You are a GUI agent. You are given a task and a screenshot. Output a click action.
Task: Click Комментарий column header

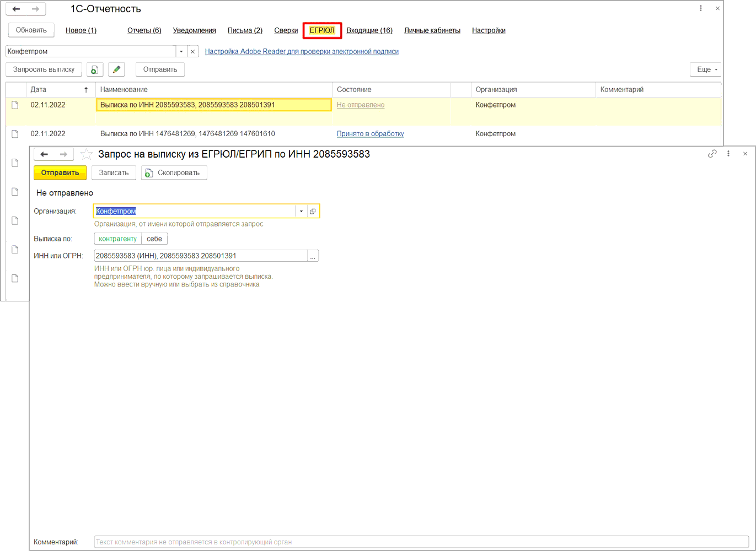tap(658, 89)
